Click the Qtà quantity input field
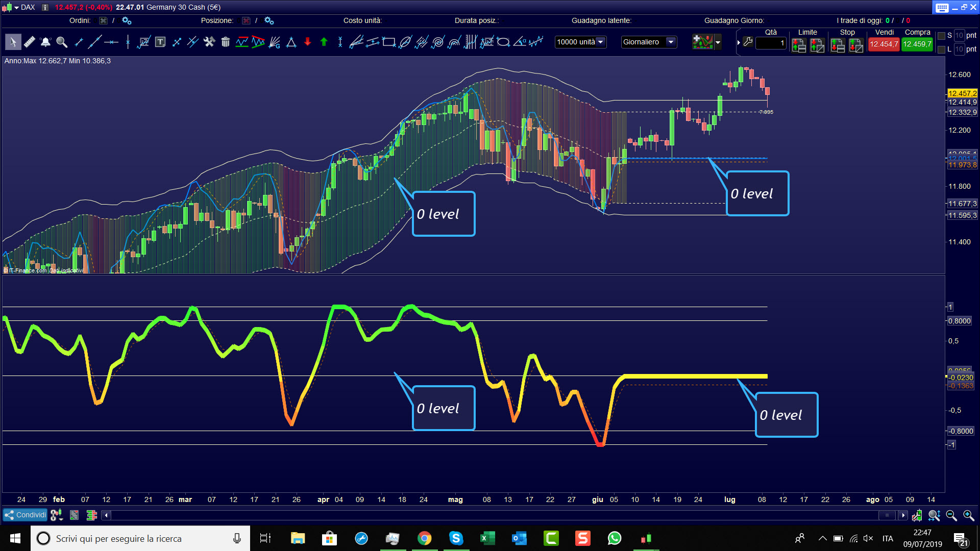 click(771, 43)
